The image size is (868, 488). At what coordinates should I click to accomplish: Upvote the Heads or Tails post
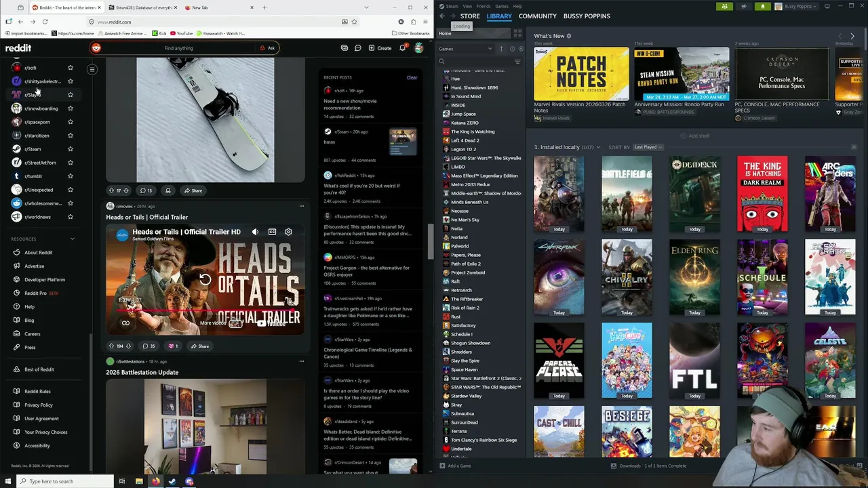(x=112, y=346)
